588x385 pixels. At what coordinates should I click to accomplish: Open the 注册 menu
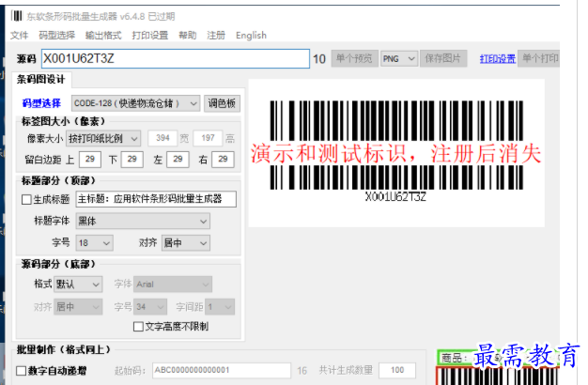coord(216,36)
